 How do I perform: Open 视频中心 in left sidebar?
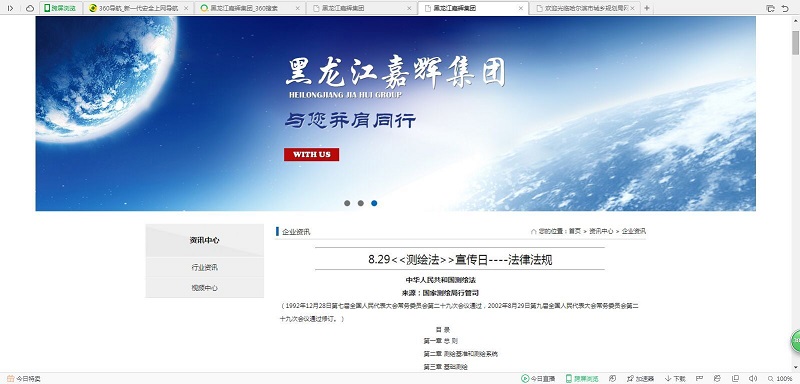[x=205, y=288]
